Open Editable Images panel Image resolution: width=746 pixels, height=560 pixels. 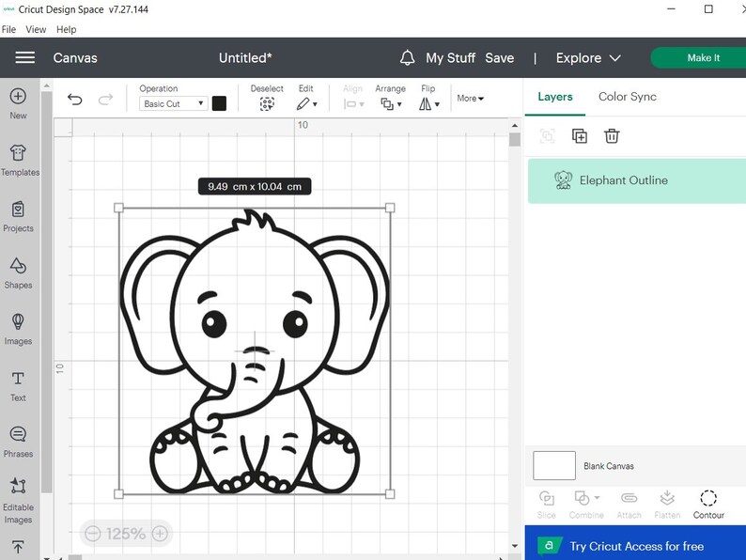point(18,501)
